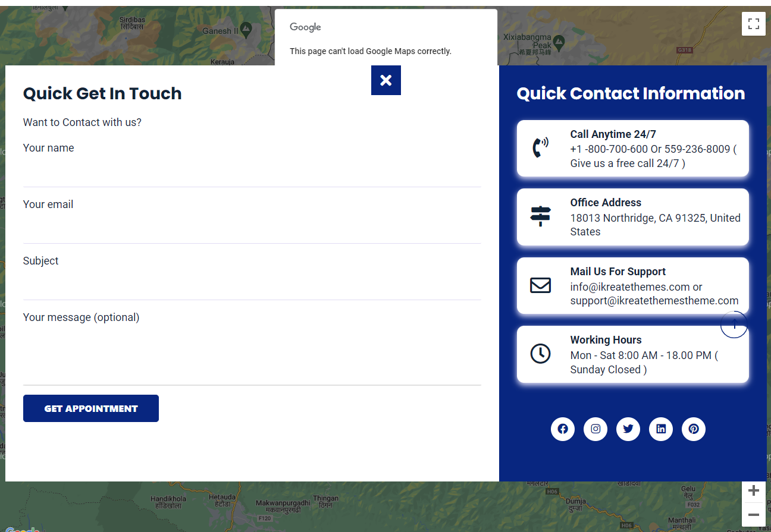Open the Instagram social icon
This screenshot has height=532, width=771.
pyautogui.click(x=595, y=429)
